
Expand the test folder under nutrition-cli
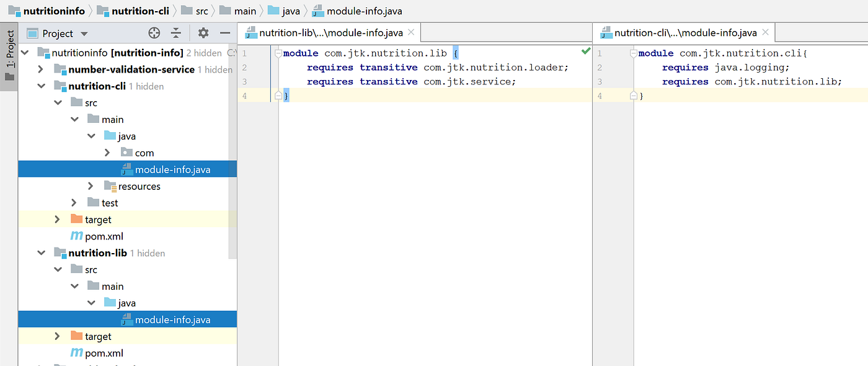(73, 202)
